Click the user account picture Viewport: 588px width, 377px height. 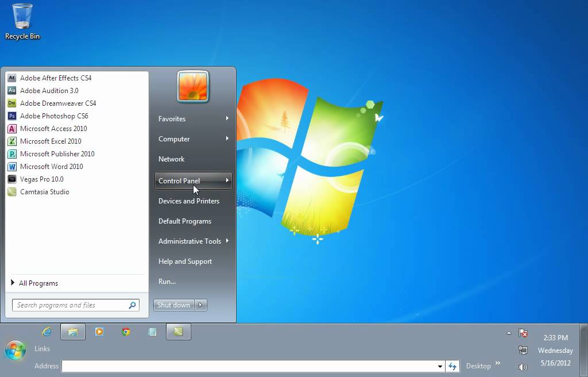tap(193, 86)
